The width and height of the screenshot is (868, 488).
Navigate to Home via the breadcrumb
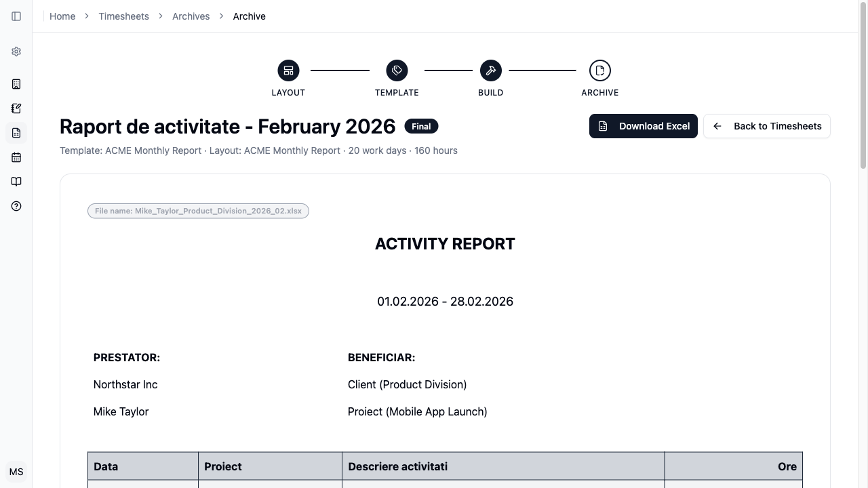[x=62, y=16]
